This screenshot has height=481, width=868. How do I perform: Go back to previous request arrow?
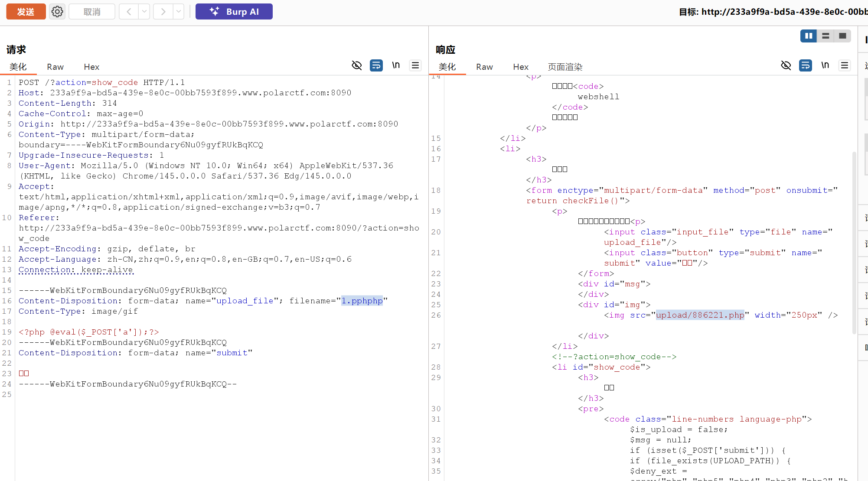pos(129,12)
